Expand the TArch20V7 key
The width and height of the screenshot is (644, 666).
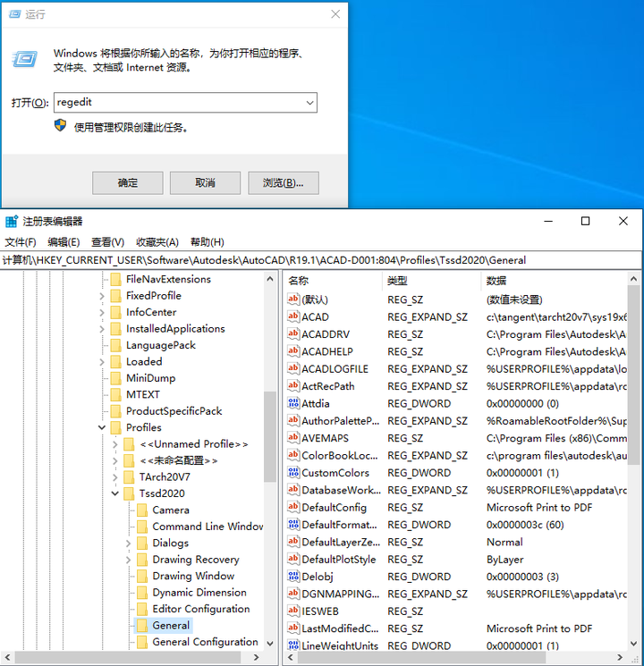[x=115, y=477]
